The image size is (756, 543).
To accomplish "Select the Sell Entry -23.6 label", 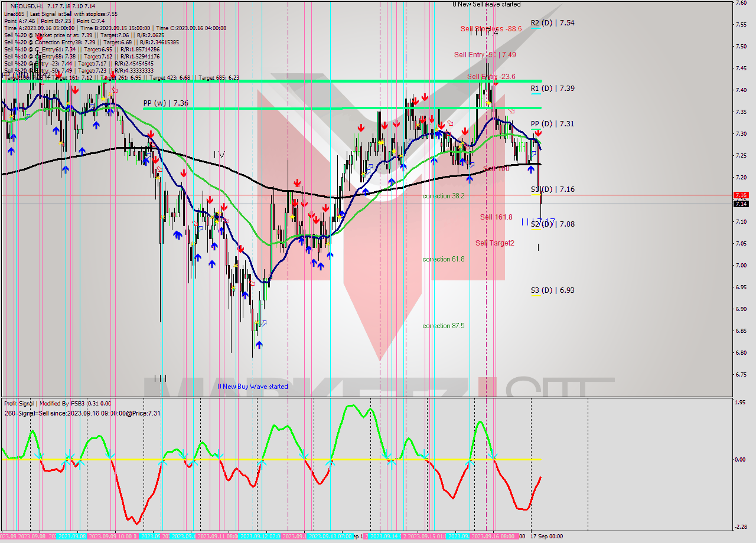I will [x=491, y=77].
